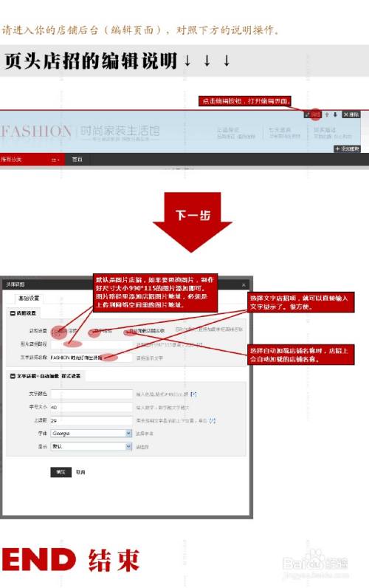
Task: Click the 编辑 (edit) button on the shop header
Action: click(x=314, y=114)
